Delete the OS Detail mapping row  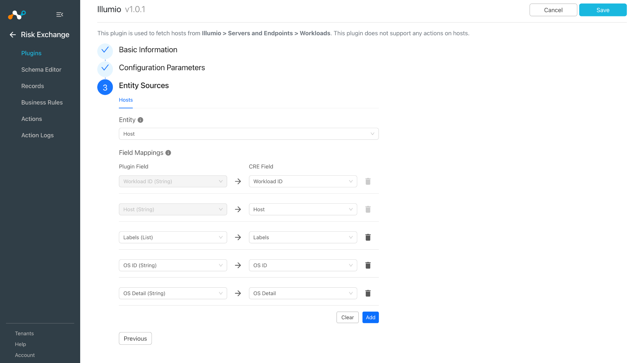(x=368, y=293)
